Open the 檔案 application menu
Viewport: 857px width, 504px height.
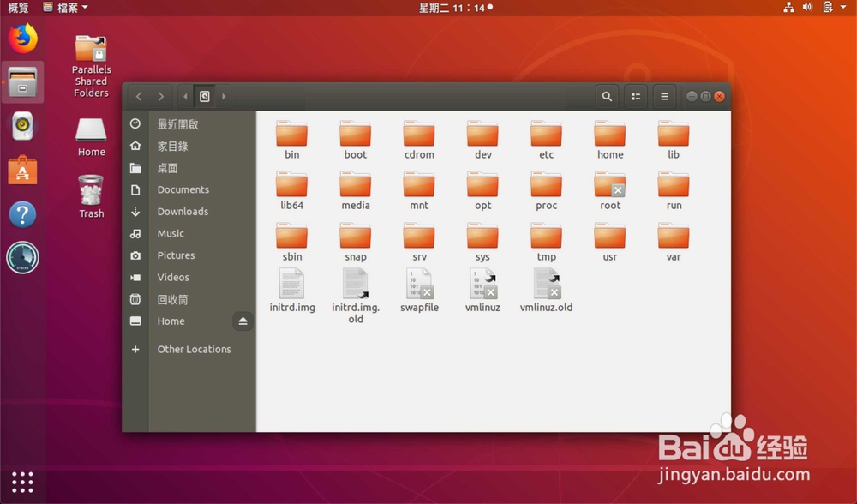pyautogui.click(x=66, y=8)
